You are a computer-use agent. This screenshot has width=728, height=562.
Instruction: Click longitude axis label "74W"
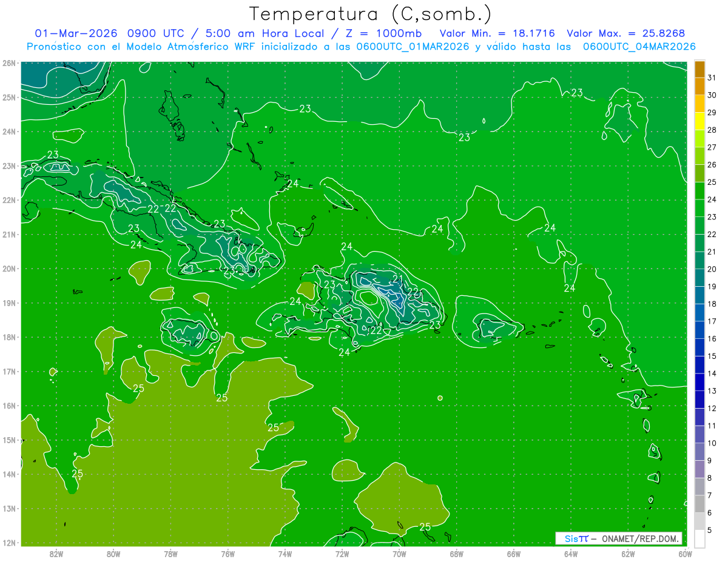(x=285, y=554)
